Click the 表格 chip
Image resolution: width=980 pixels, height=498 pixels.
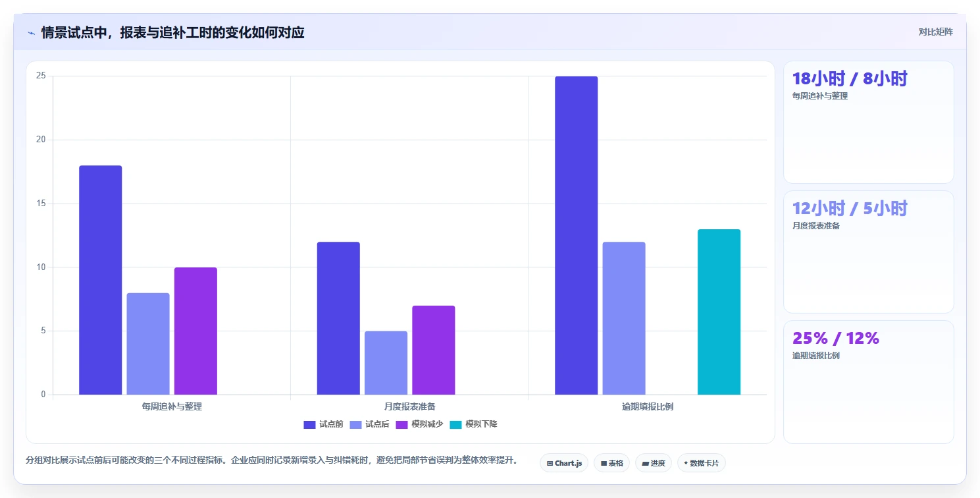pos(612,463)
